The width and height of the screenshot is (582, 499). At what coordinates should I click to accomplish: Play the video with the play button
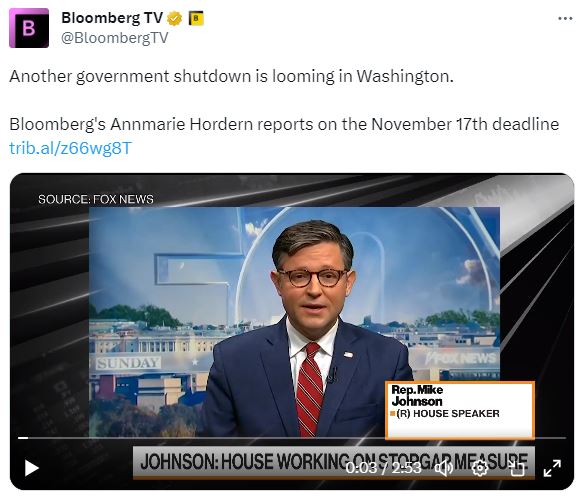coord(32,468)
